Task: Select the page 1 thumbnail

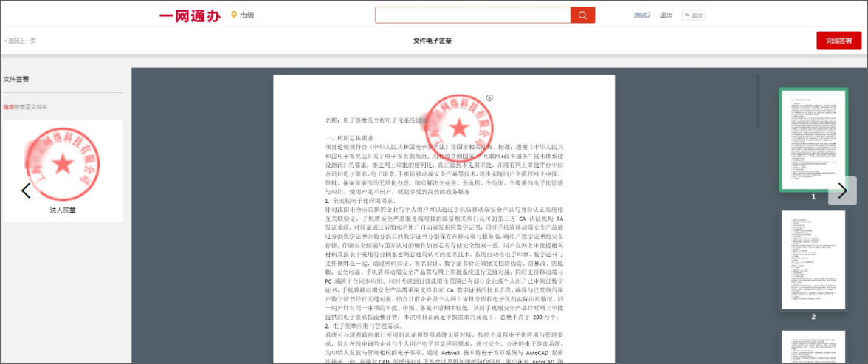Action: 813,140
